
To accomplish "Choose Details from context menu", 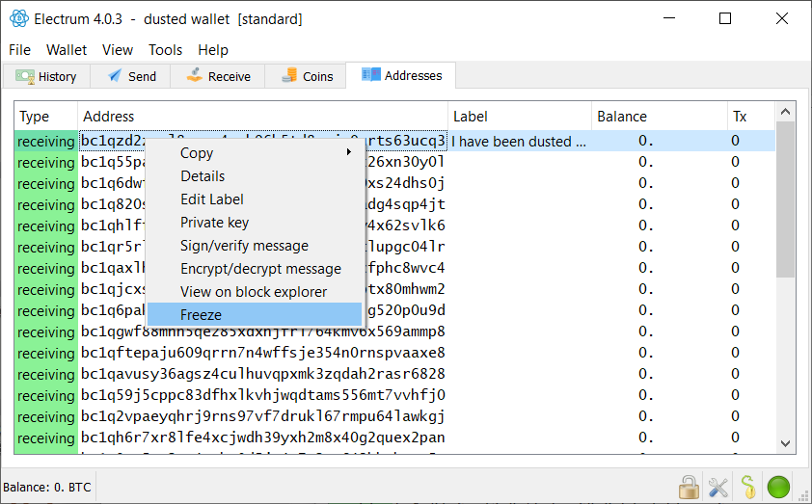I will [255, 176].
